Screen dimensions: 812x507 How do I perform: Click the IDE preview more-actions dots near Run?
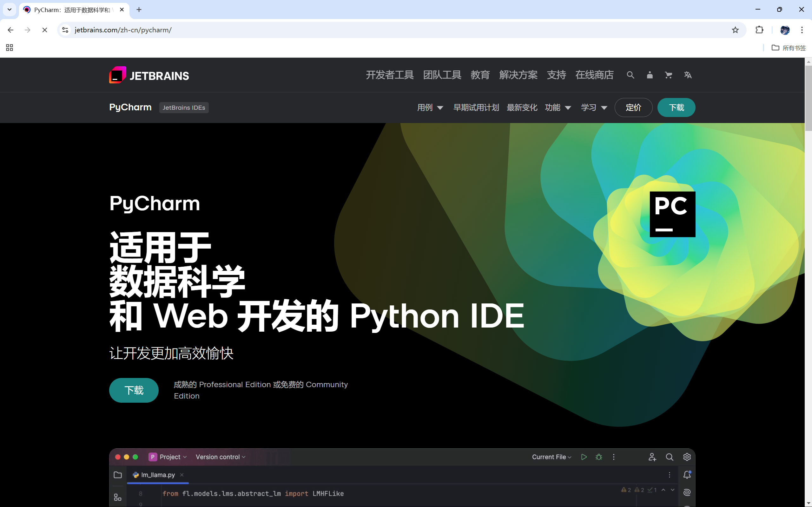(x=614, y=457)
